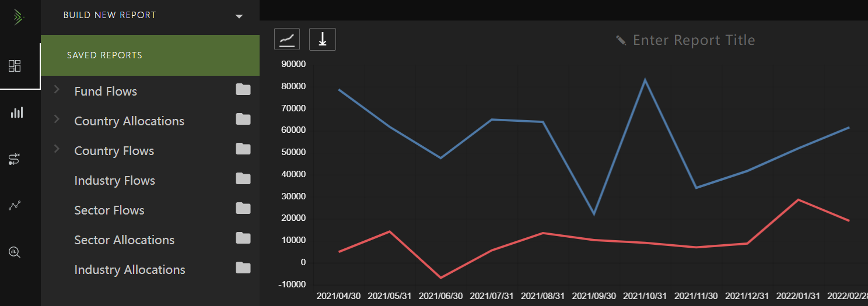Click the 90000 y-axis label
The height and width of the screenshot is (306, 868).
(x=293, y=64)
